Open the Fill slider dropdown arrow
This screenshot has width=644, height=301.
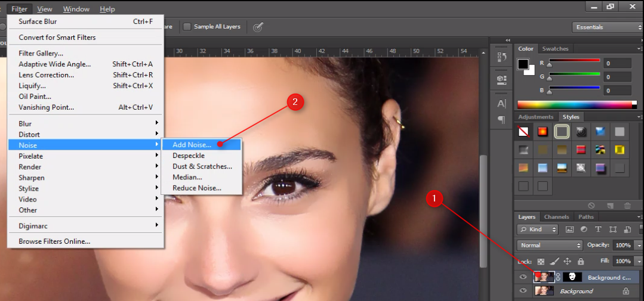tap(639, 261)
